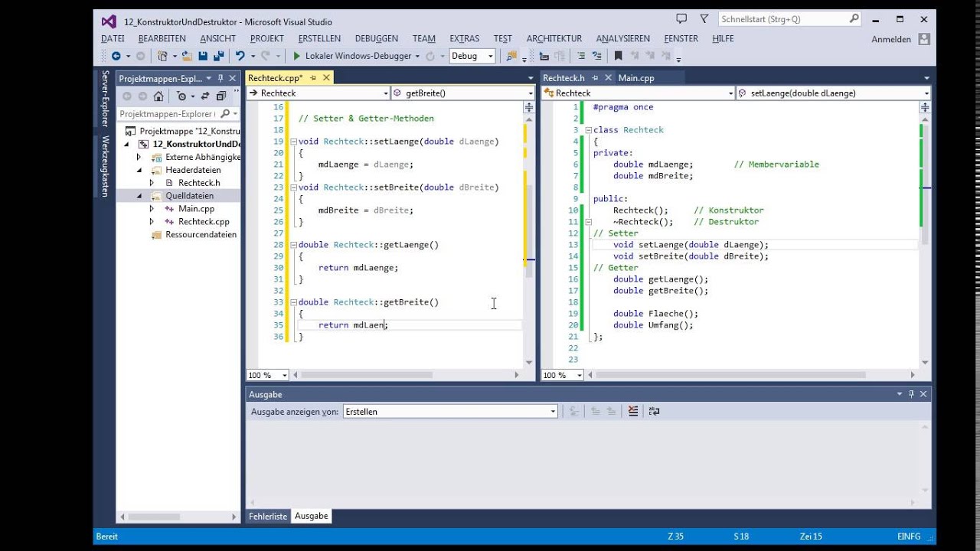The image size is (980, 551).
Task: Collapse the Headerdateien tree node
Action: (x=139, y=170)
